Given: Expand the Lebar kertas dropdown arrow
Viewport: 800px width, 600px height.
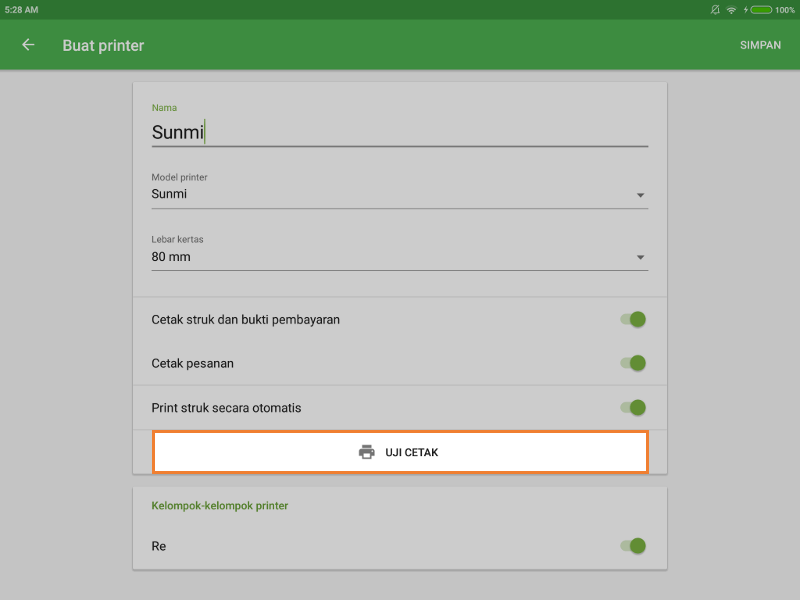Looking at the screenshot, I should tap(640, 258).
